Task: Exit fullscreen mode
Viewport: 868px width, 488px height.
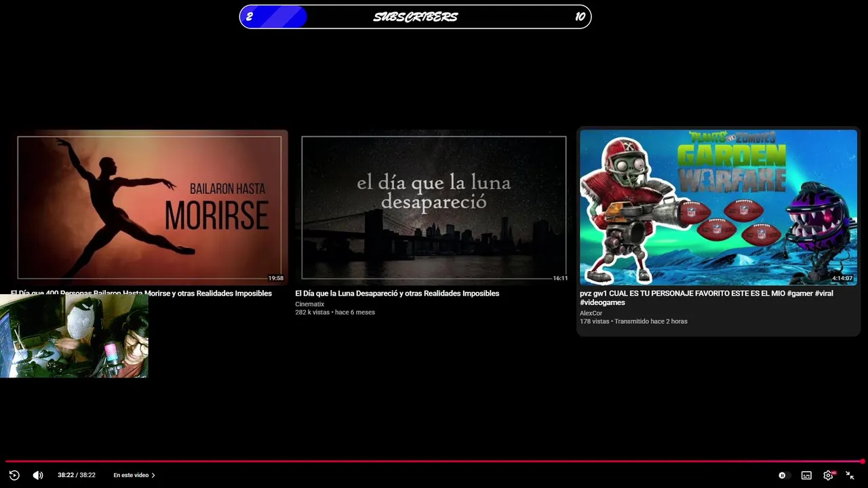Action: (x=850, y=475)
